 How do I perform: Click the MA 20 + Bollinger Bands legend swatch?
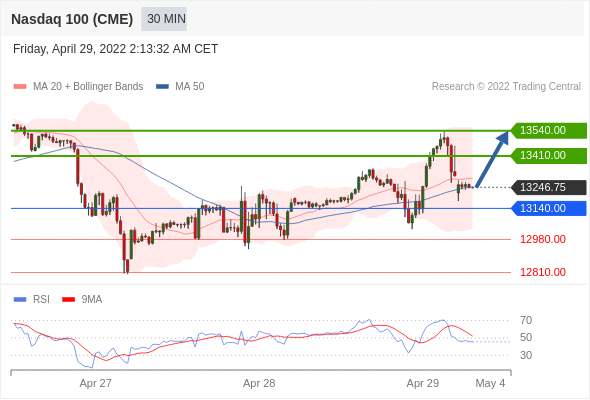click(x=20, y=87)
